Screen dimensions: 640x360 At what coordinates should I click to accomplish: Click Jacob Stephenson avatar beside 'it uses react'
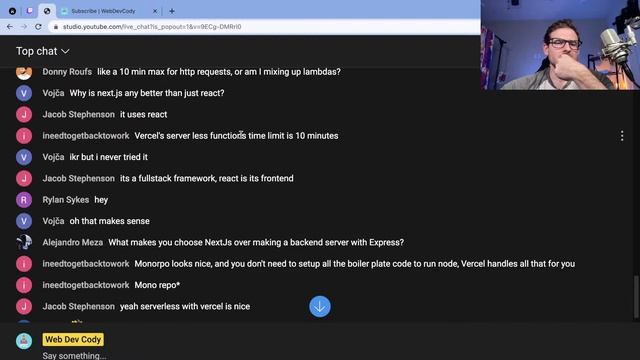click(x=24, y=115)
